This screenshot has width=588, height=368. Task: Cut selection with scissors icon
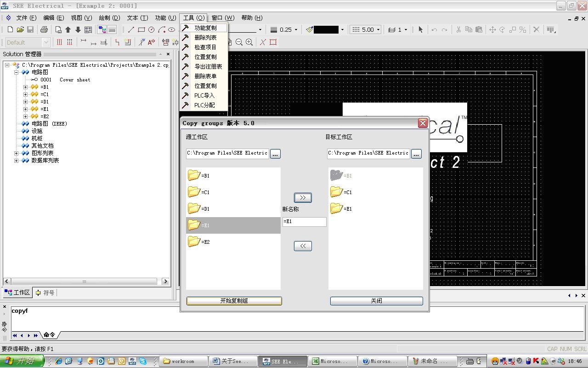[x=458, y=29]
